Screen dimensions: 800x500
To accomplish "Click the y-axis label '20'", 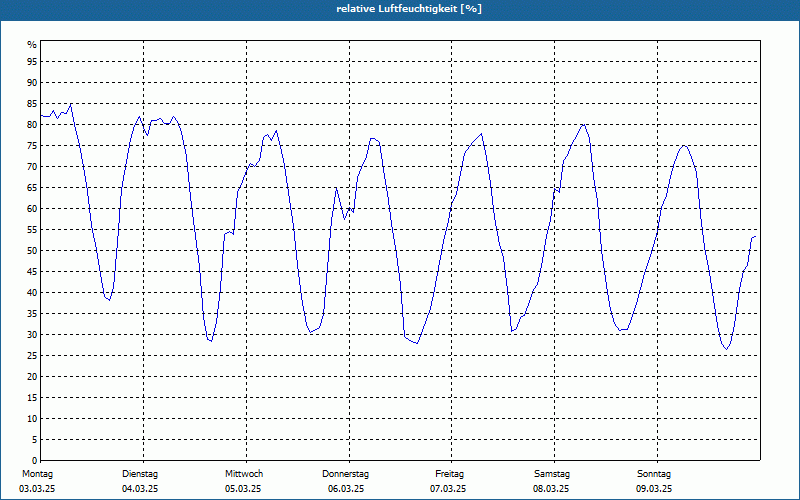I will 32,377.
